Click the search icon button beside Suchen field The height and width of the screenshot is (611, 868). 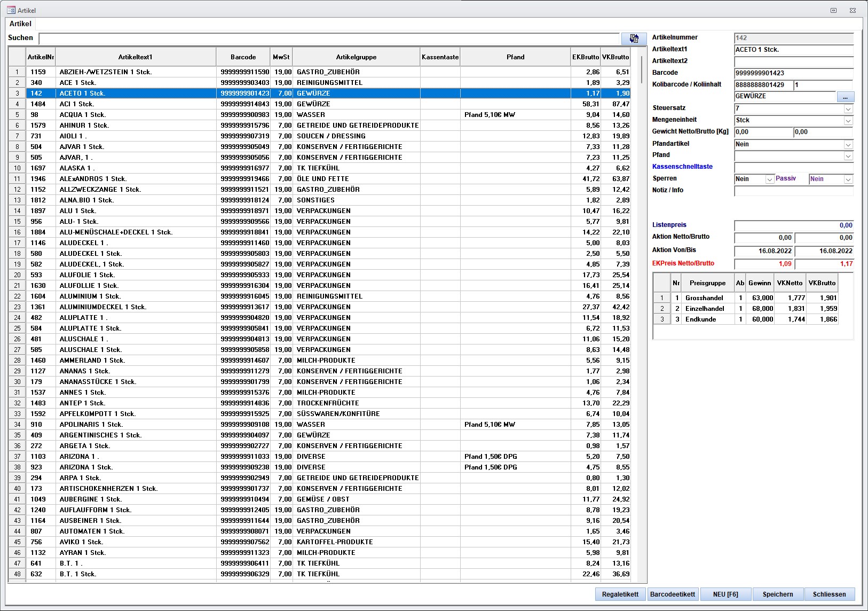click(x=634, y=38)
